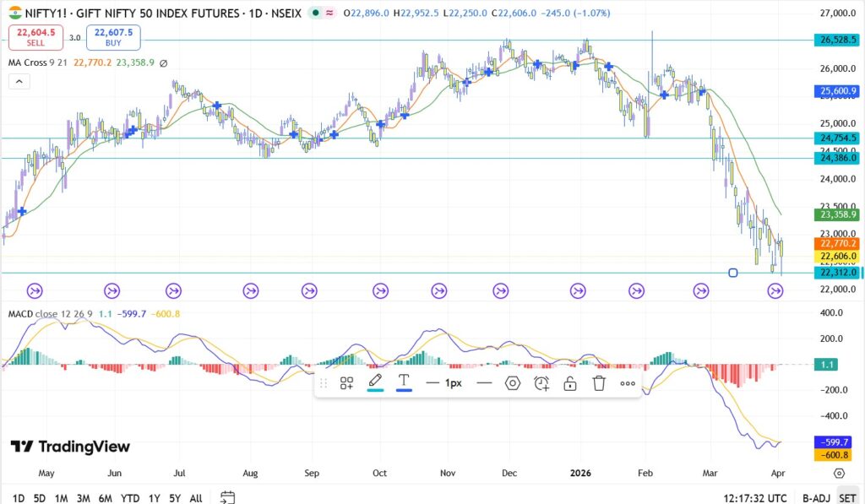
Task: Open the line color pencil tool
Action: (x=375, y=383)
